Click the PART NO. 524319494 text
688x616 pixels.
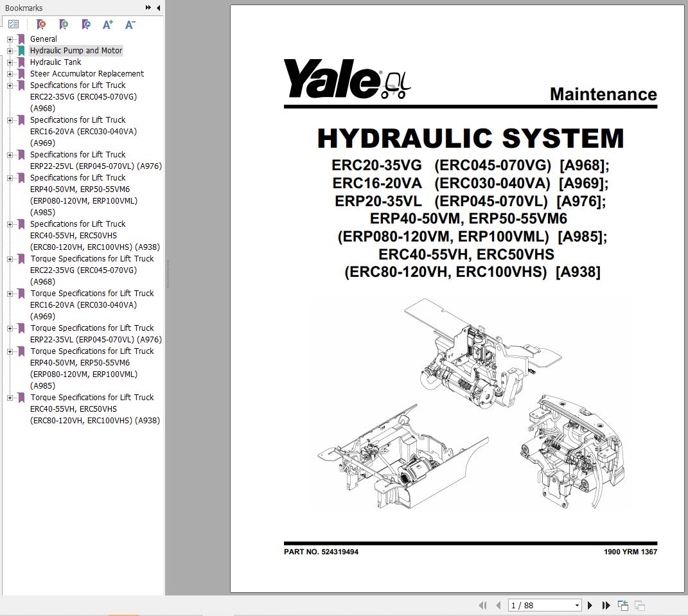[321, 552]
